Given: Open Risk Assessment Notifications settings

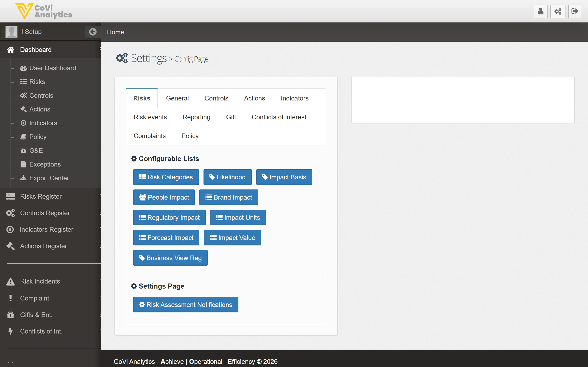Looking at the screenshot, I should click(x=185, y=304).
